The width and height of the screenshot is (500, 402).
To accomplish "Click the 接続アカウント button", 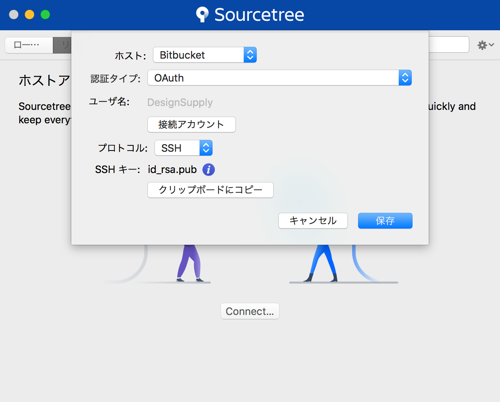I will point(191,124).
